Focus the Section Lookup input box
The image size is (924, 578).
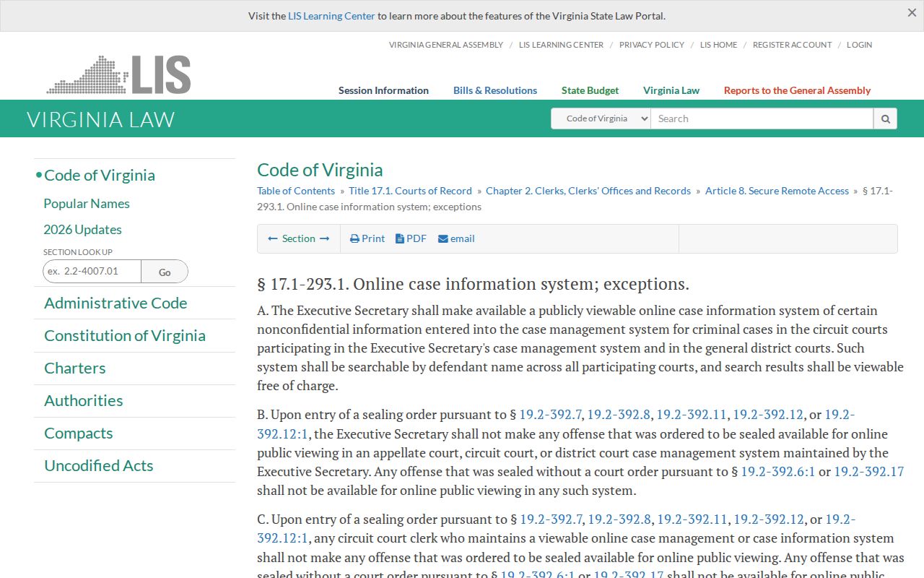pos(92,271)
